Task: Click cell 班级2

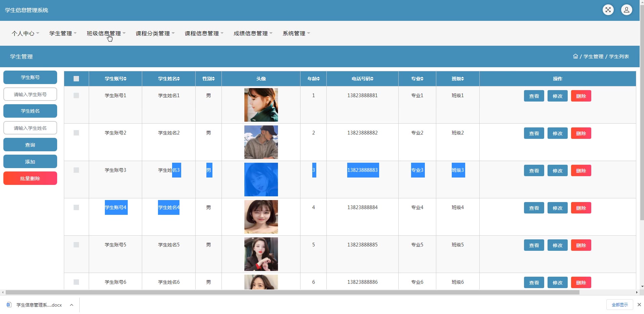Action: coord(457,133)
